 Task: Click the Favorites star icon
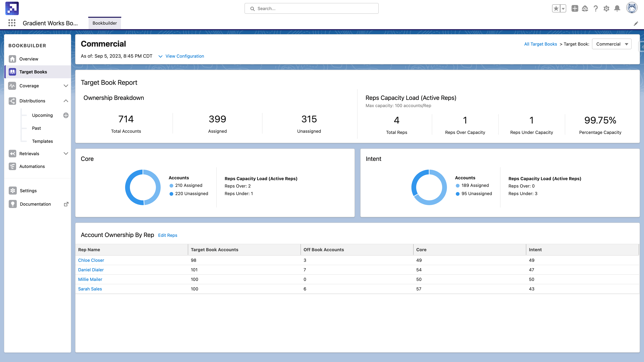(556, 9)
